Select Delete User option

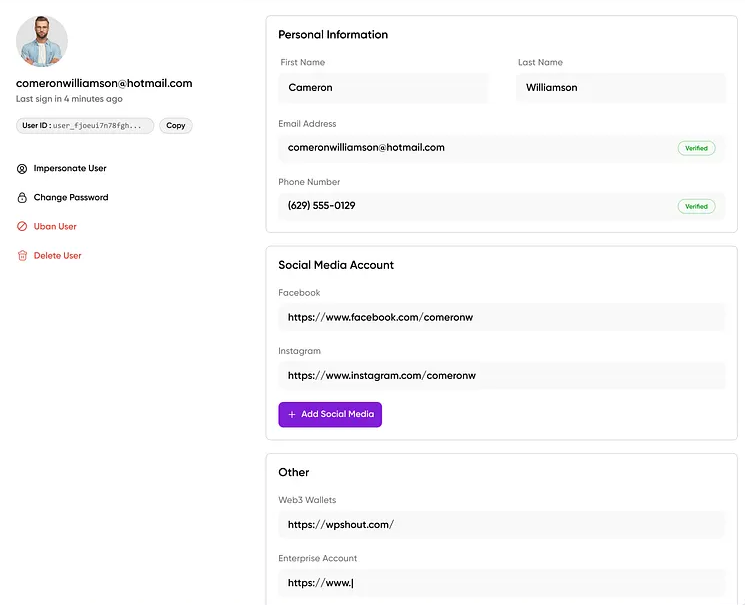click(58, 256)
